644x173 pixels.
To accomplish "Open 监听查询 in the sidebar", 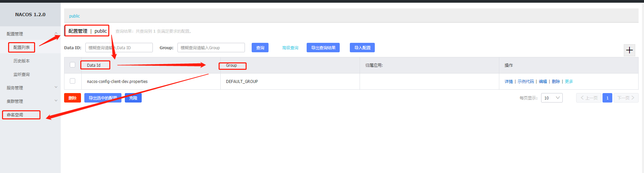I will click(22, 75).
